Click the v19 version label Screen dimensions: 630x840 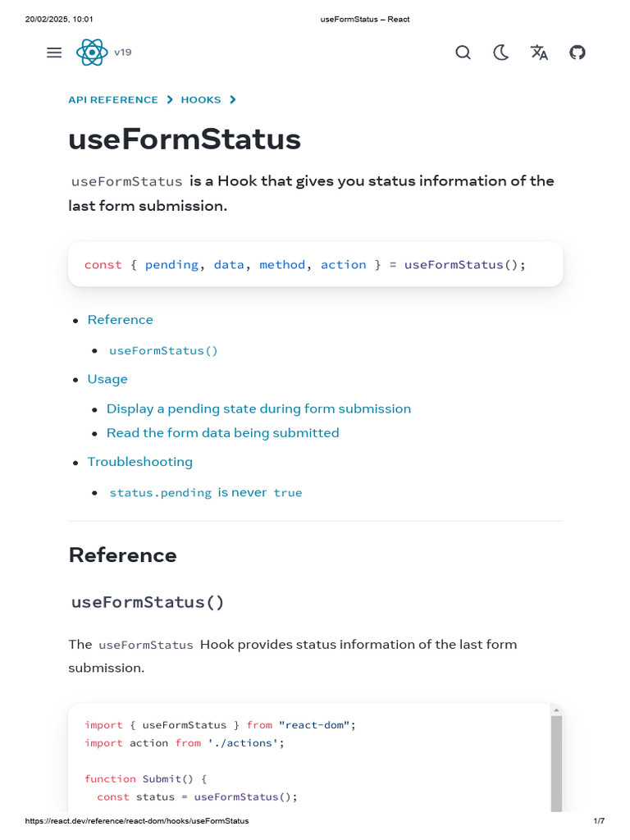tap(123, 52)
